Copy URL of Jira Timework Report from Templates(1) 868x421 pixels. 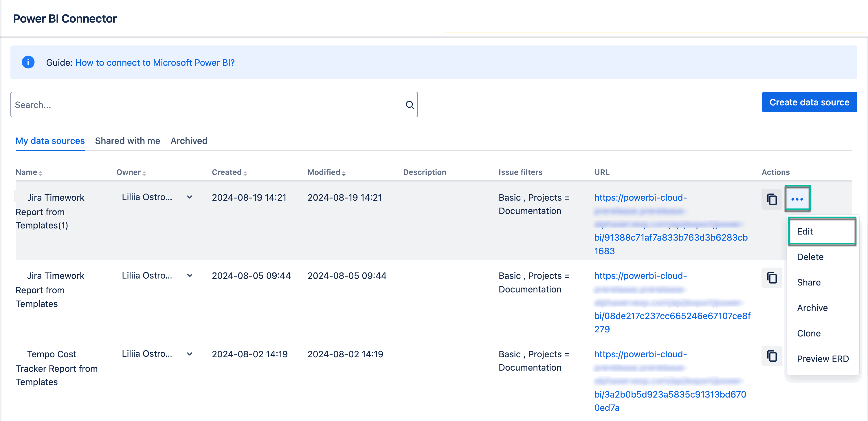pos(771,199)
